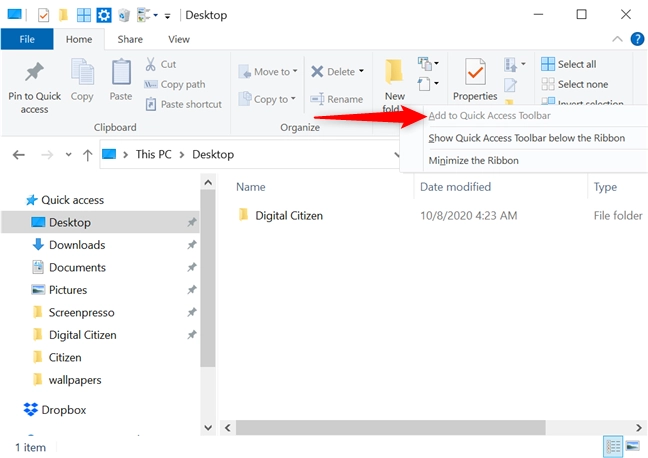This screenshot has height=458, width=648.
Task: Open the dropdown icon beside Properties
Action: pos(515,64)
